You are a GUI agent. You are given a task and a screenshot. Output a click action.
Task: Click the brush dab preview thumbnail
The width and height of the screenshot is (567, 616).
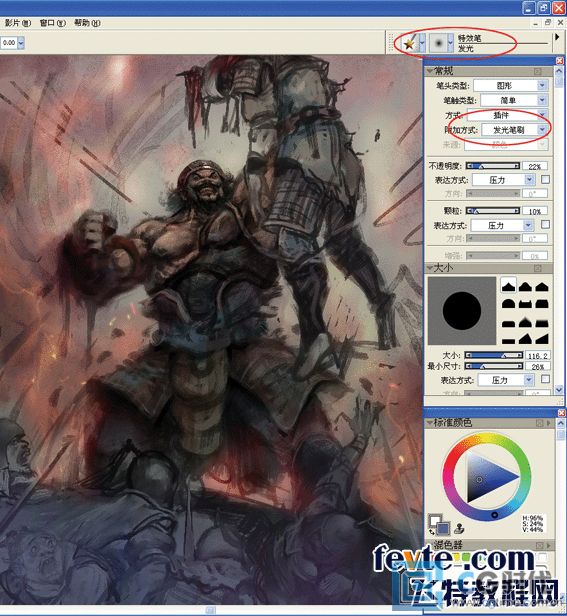(462, 310)
